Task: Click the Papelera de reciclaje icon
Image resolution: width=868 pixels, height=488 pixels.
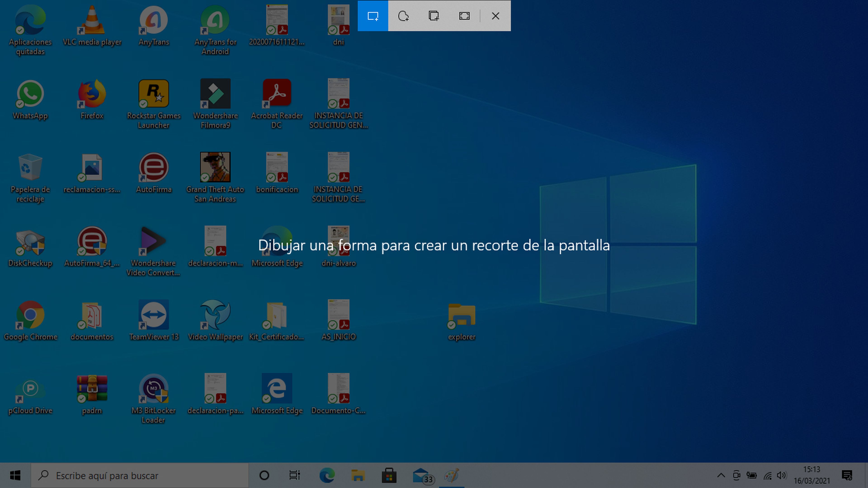Action: click(30, 167)
